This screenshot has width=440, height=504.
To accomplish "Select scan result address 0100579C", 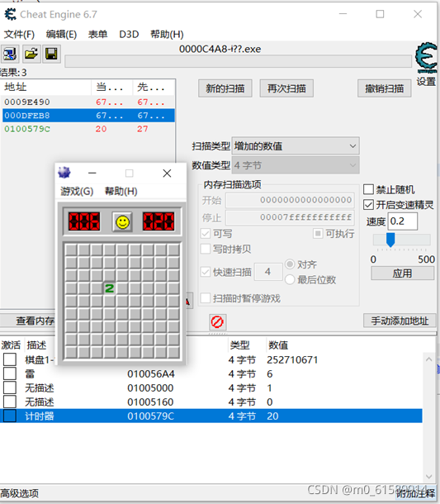I will point(88,129).
